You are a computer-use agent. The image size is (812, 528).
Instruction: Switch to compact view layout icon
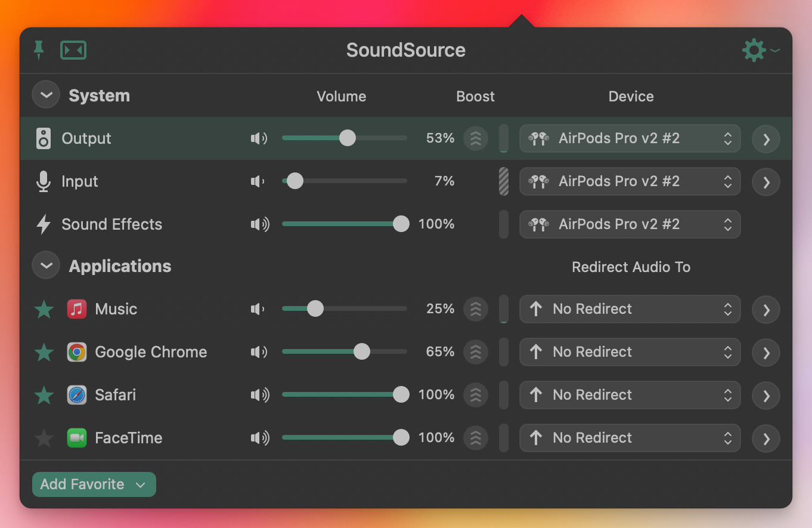point(73,50)
